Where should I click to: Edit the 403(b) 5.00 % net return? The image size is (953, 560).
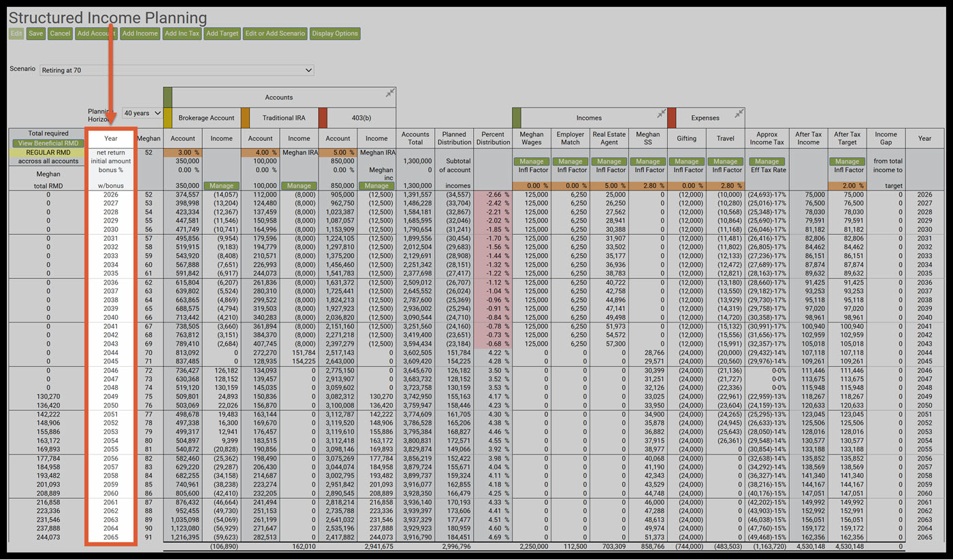click(338, 153)
